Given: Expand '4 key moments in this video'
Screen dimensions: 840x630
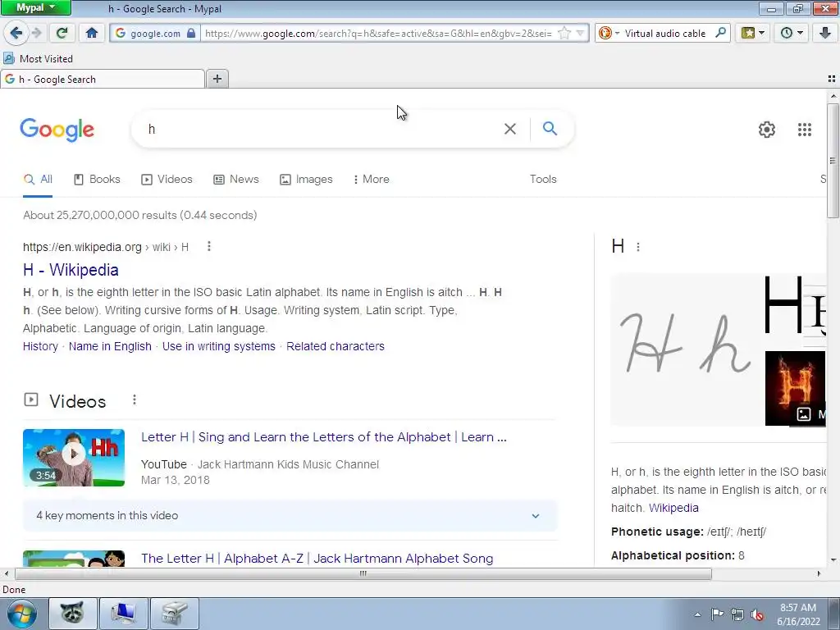Looking at the screenshot, I should point(290,515).
